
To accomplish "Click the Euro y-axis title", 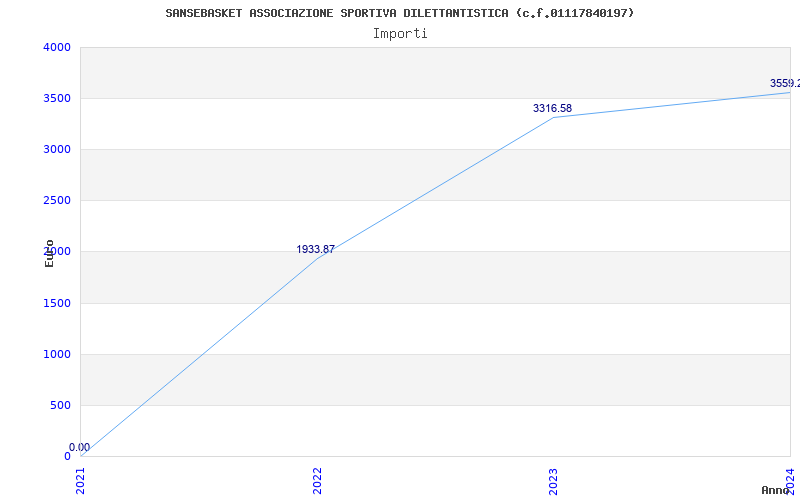I will (x=49, y=253).
